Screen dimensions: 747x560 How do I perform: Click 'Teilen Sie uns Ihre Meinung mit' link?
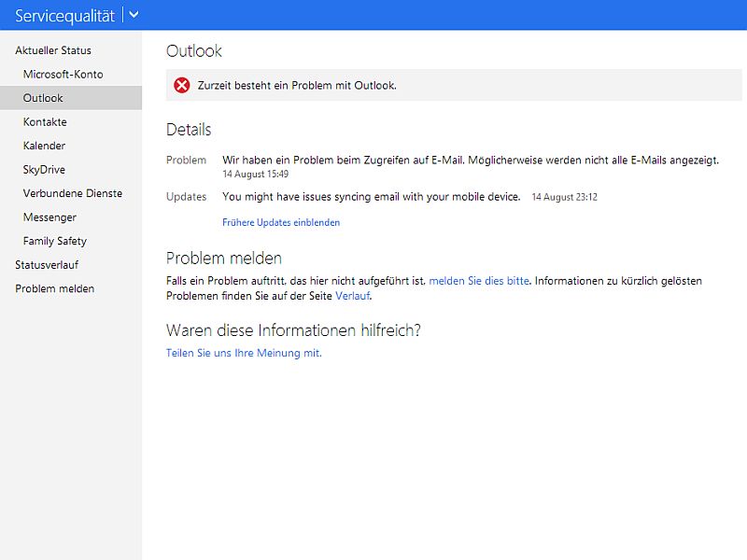point(244,353)
